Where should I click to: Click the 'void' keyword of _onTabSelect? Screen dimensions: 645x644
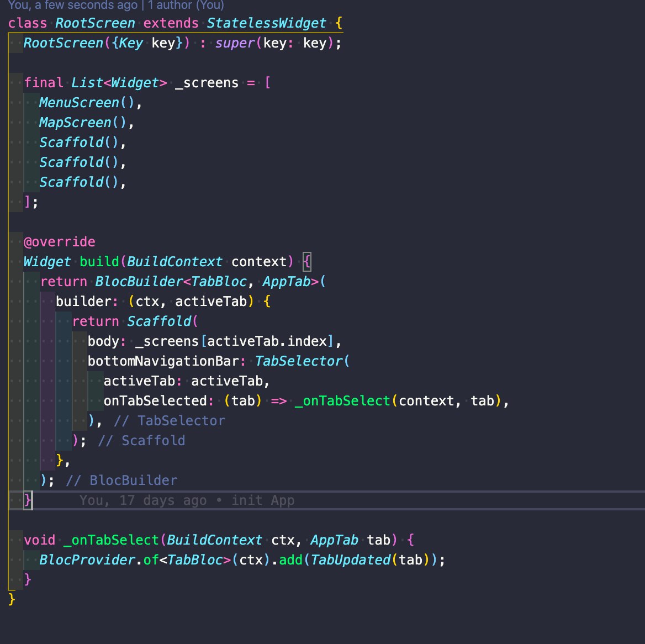(x=40, y=540)
